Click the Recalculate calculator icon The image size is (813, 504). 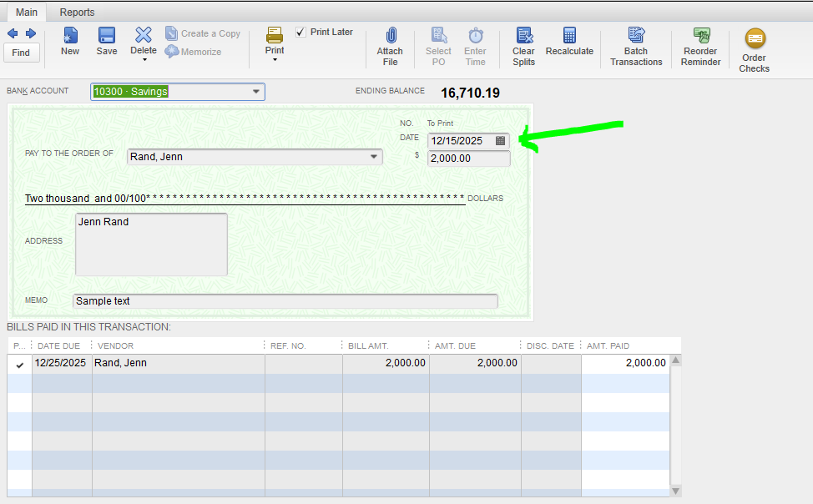point(569,35)
